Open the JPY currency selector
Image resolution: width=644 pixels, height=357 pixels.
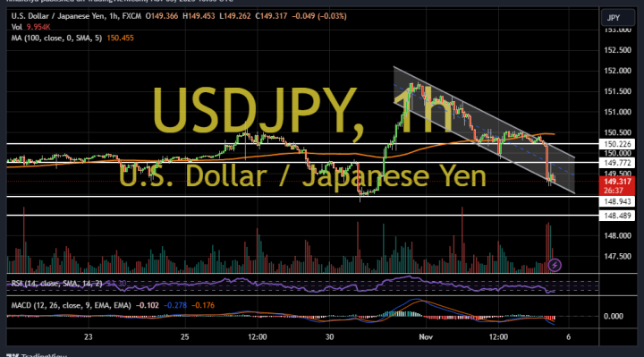click(x=618, y=18)
